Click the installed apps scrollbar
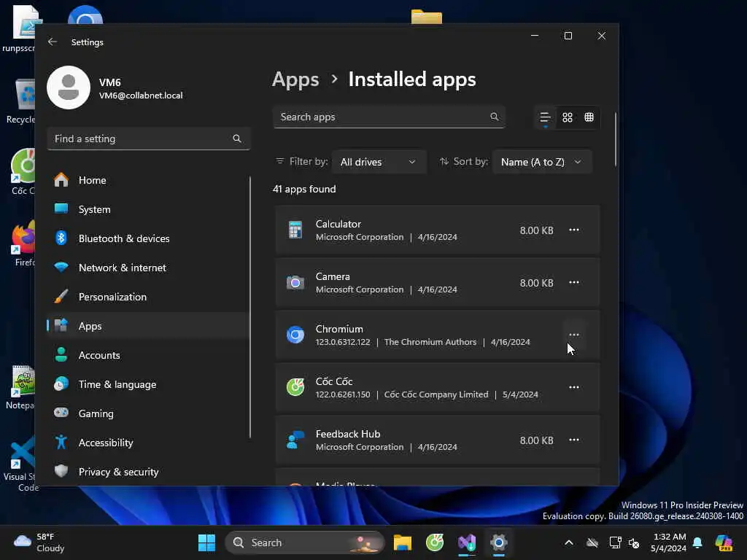Screen dimensions: 747x560 pyautogui.click(x=615, y=139)
